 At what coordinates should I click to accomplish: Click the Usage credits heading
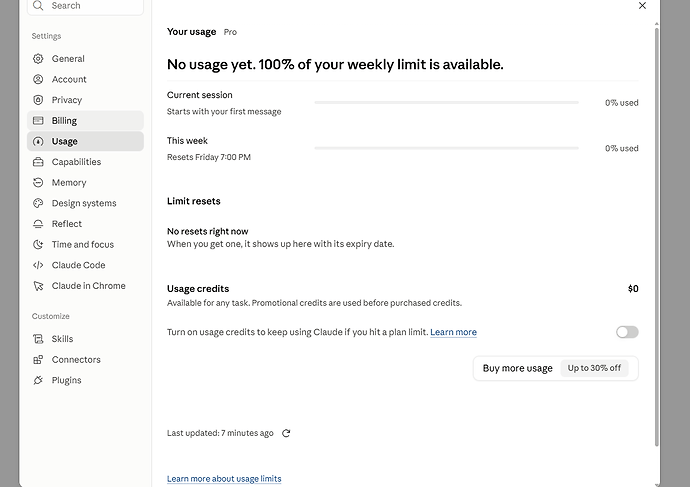tap(198, 289)
